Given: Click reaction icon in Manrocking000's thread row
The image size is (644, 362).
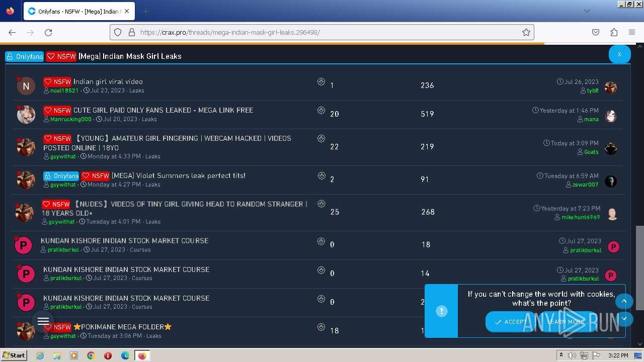Looking at the screenshot, I should (x=321, y=110).
